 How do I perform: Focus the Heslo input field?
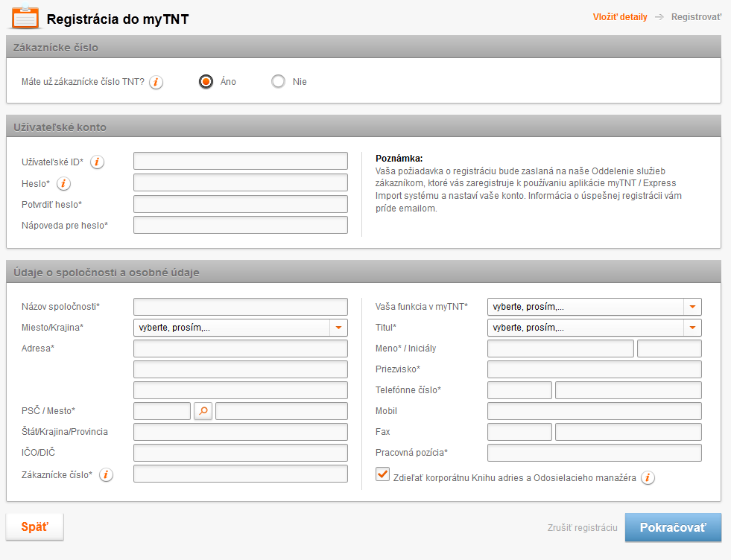(x=241, y=182)
